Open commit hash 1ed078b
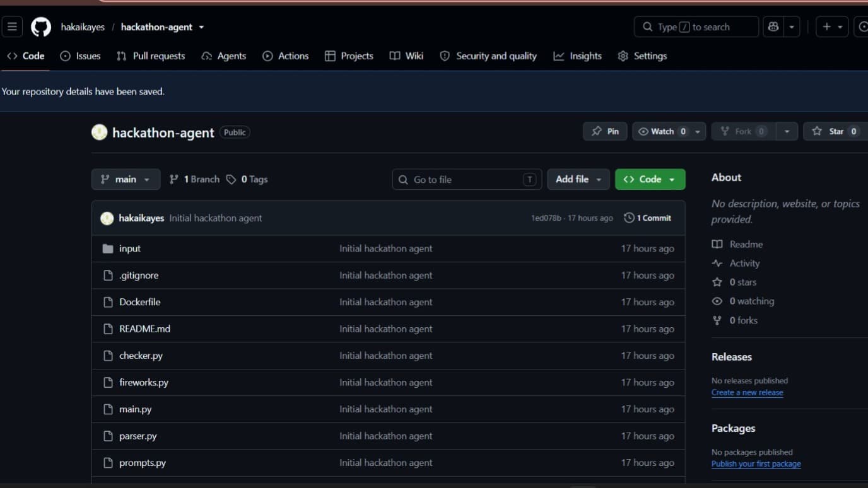The height and width of the screenshot is (488, 868). click(x=546, y=218)
